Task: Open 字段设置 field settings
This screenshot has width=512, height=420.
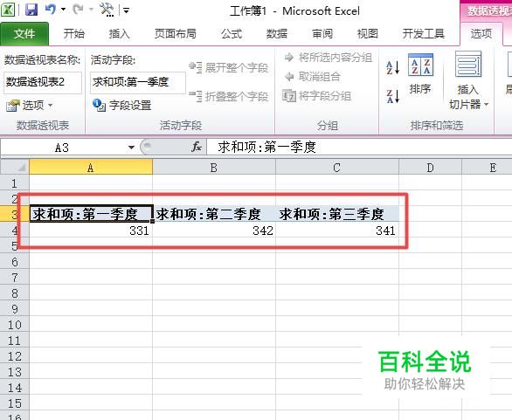Action: pos(121,105)
